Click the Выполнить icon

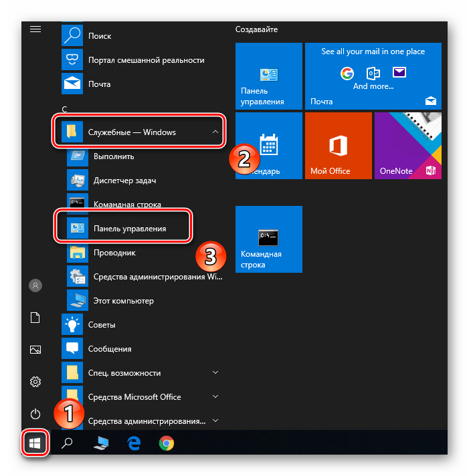[78, 156]
